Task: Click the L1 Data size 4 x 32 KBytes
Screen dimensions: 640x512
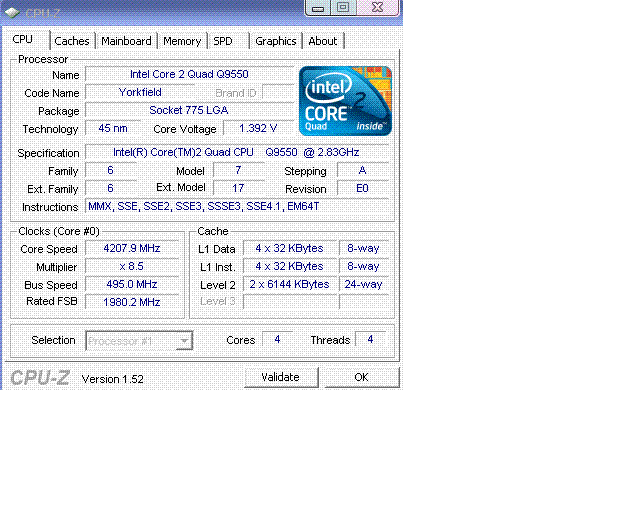Action: (x=290, y=249)
